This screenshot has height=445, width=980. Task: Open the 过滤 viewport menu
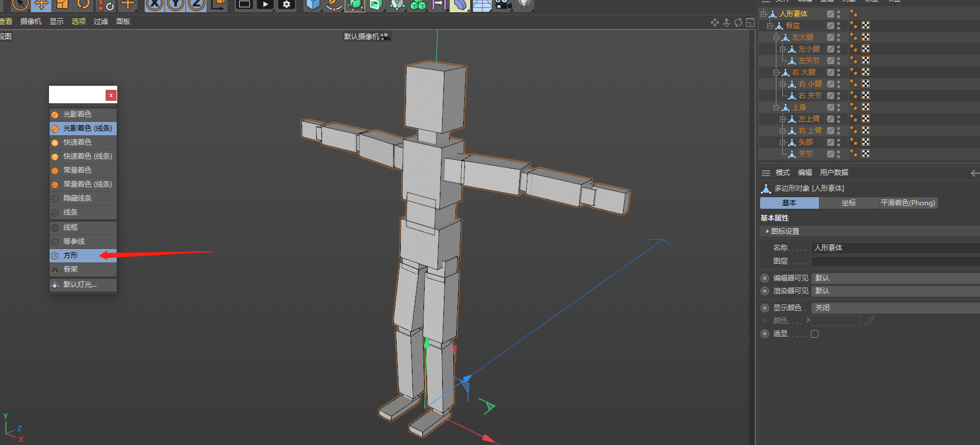point(101,22)
